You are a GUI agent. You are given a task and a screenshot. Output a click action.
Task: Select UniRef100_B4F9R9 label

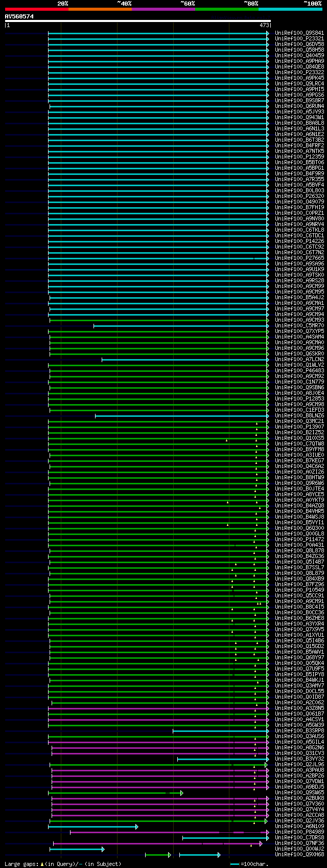coord(299,173)
